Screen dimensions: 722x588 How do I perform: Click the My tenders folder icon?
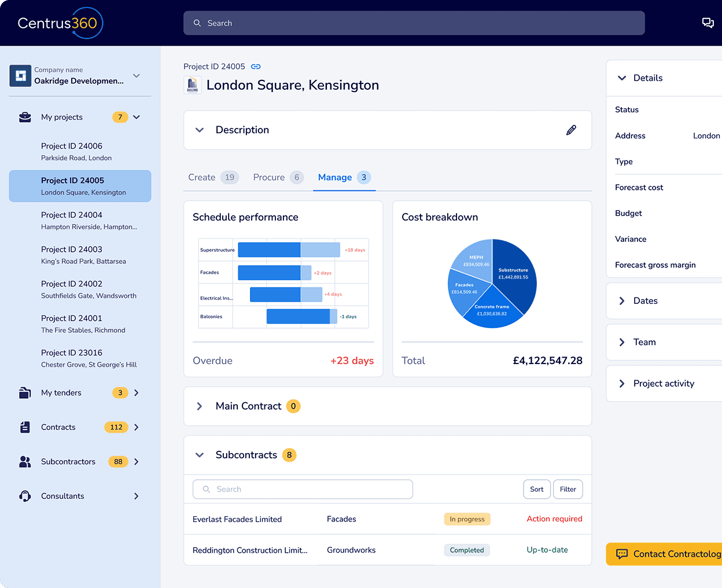coord(25,393)
